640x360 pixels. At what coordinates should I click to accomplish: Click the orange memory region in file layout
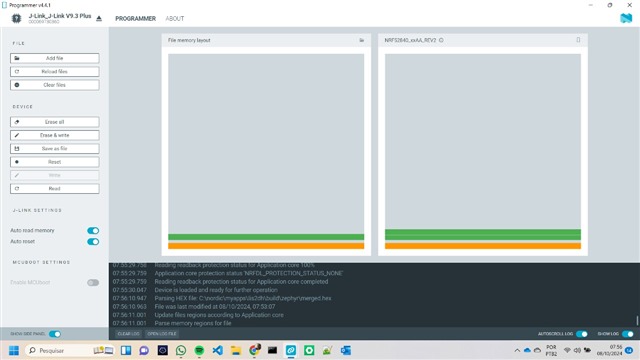pos(266,246)
